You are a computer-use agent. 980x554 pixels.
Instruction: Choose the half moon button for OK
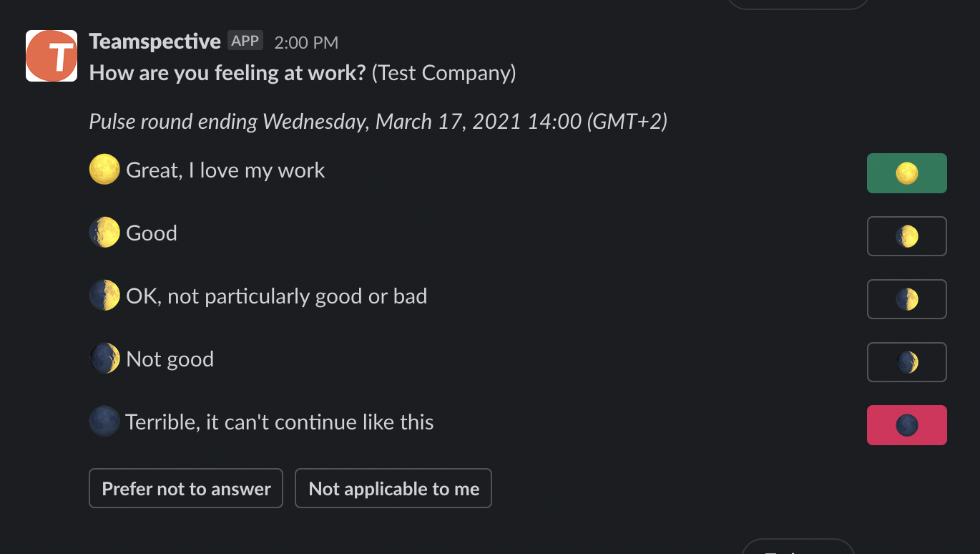[x=906, y=299]
